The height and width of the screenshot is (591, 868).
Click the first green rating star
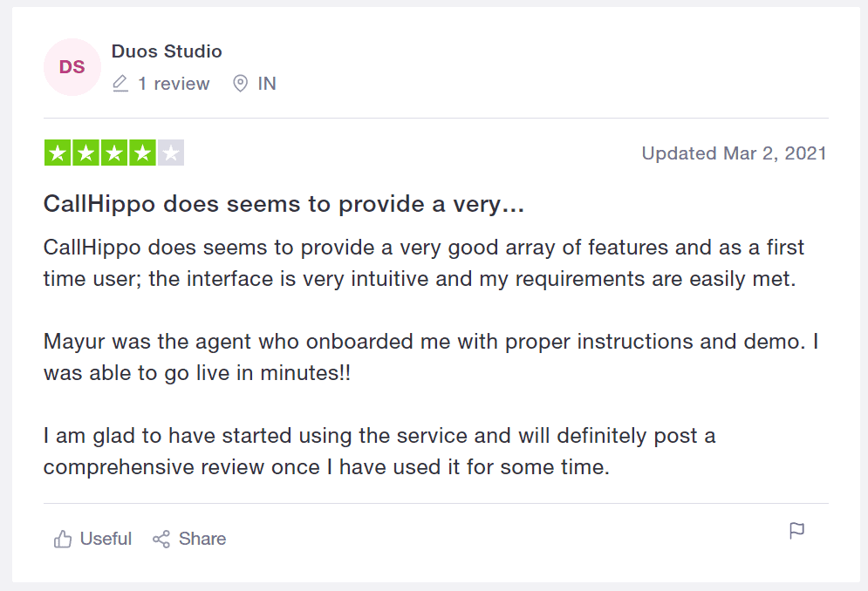tap(58, 153)
